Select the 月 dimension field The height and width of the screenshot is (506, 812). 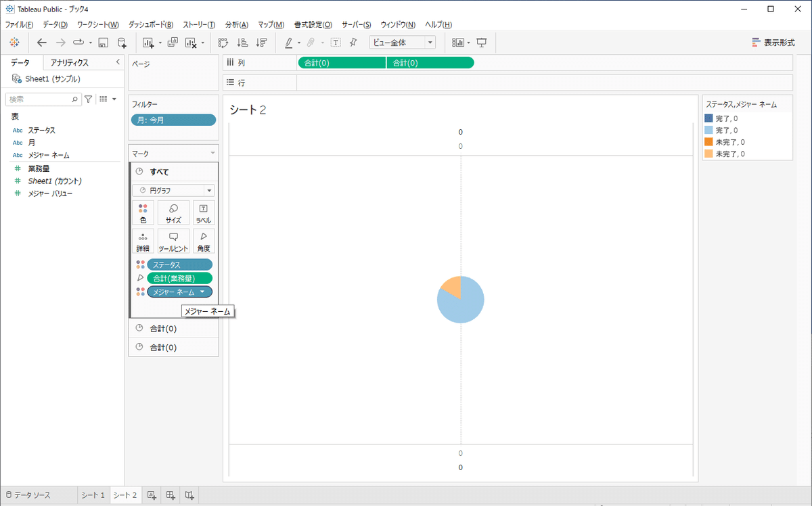[32, 143]
